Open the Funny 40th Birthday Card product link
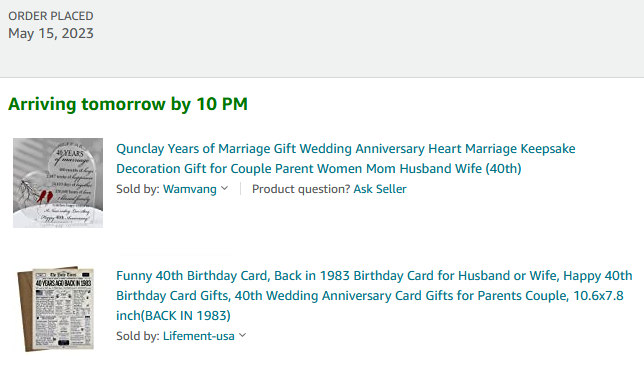This screenshot has width=644, height=366. point(374,295)
